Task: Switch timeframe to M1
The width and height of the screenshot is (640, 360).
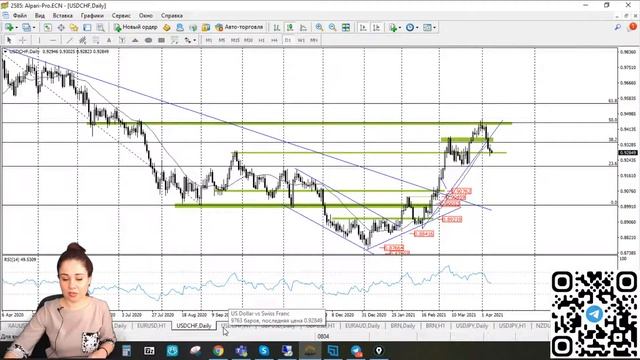Action: [209, 40]
